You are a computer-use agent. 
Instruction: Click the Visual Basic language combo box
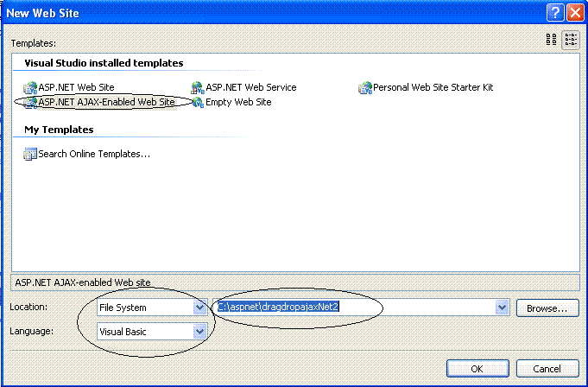point(152,332)
